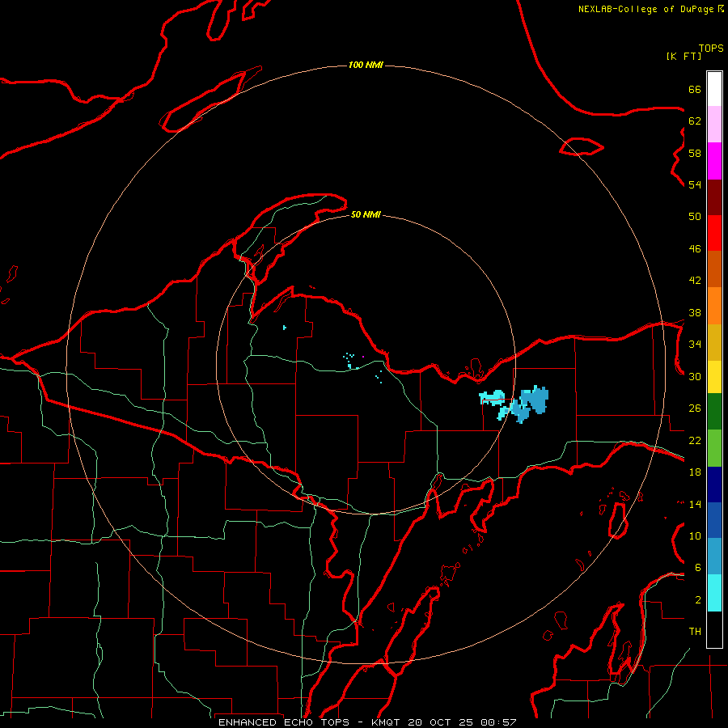This screenshot has width=728, height=728.
Task: Select the cyan legend swatch
Action: [x=714, y=593]
